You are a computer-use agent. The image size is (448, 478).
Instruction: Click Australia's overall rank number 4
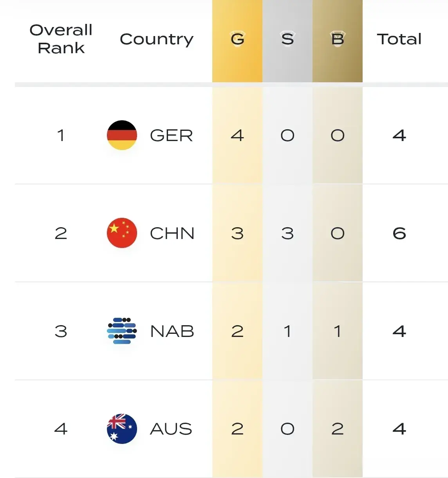click(x=61, y=429)
